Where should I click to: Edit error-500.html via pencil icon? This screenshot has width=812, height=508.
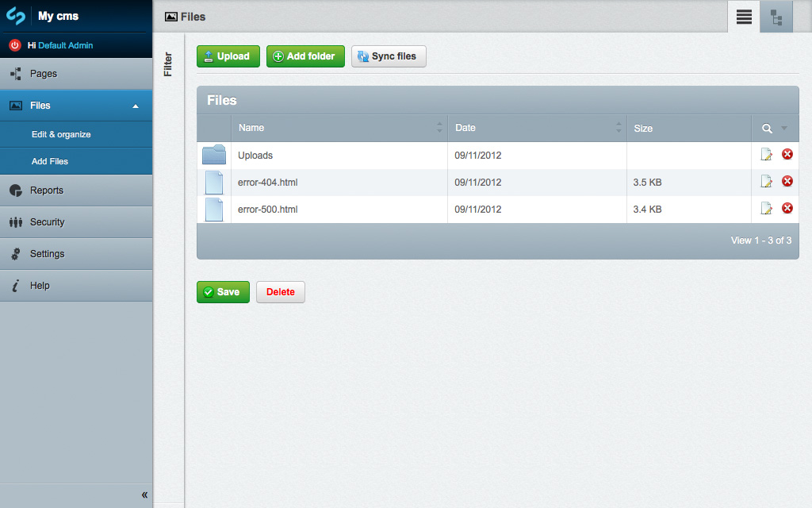(766, 209)
